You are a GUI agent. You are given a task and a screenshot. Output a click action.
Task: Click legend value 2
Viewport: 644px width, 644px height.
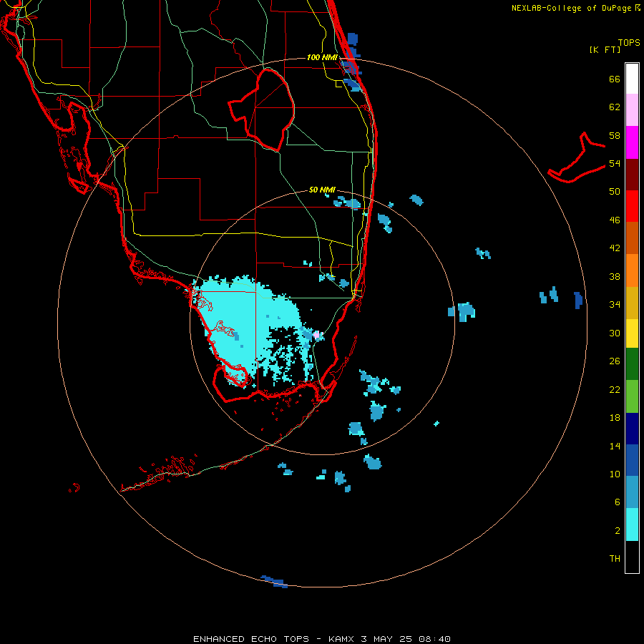coord(618,531)
